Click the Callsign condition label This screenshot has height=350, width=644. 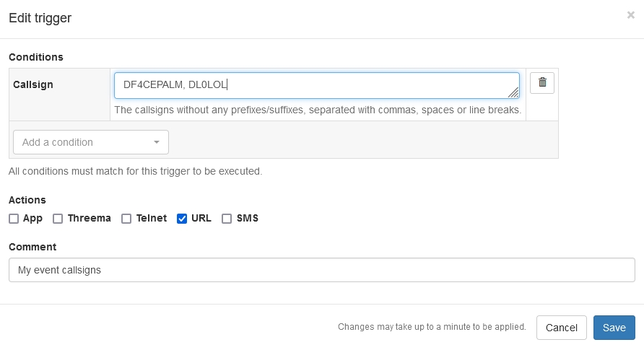33,84
